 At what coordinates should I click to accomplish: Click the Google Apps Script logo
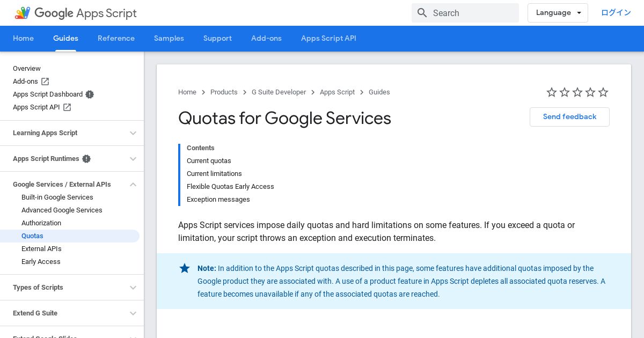[x=76, y=13]
